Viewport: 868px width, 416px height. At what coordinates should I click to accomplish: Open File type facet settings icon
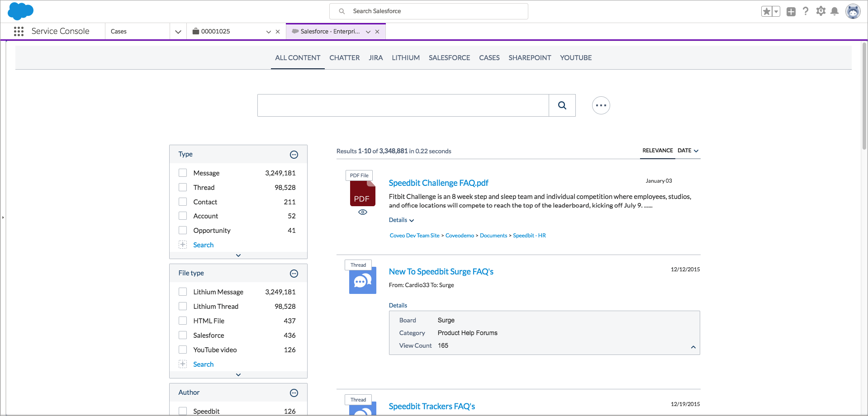(294, 274)
